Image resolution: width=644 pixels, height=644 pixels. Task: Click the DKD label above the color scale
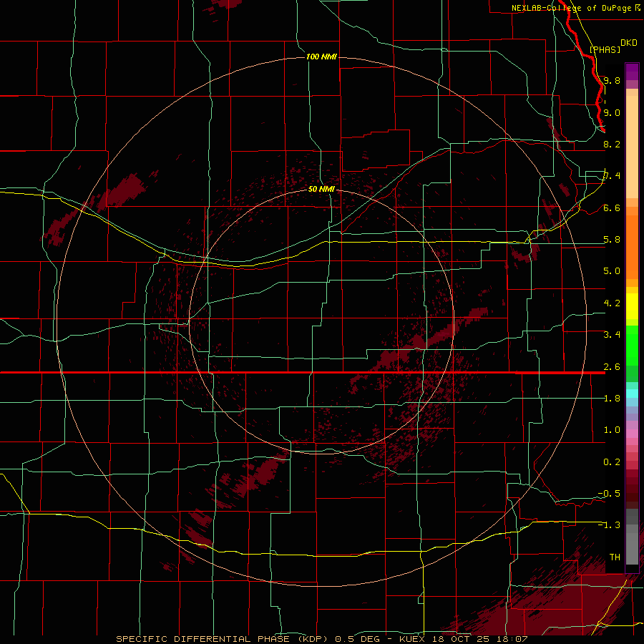click(629, 43)
